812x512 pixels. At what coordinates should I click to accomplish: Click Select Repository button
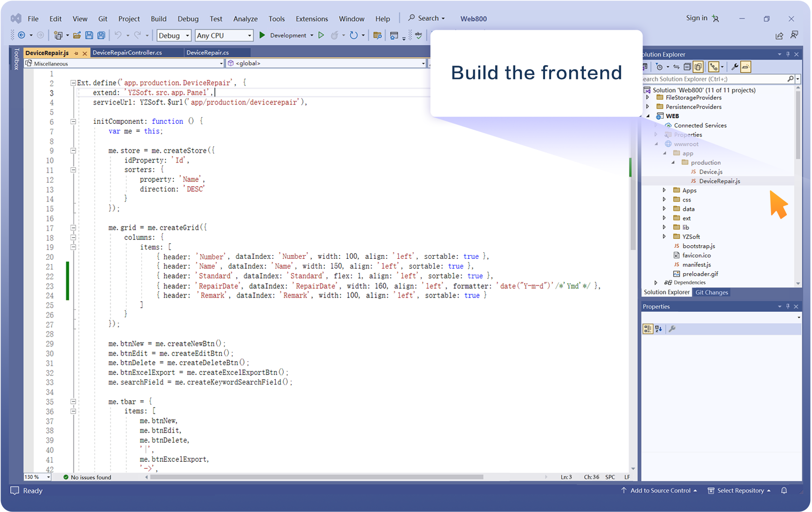(739, 491)
